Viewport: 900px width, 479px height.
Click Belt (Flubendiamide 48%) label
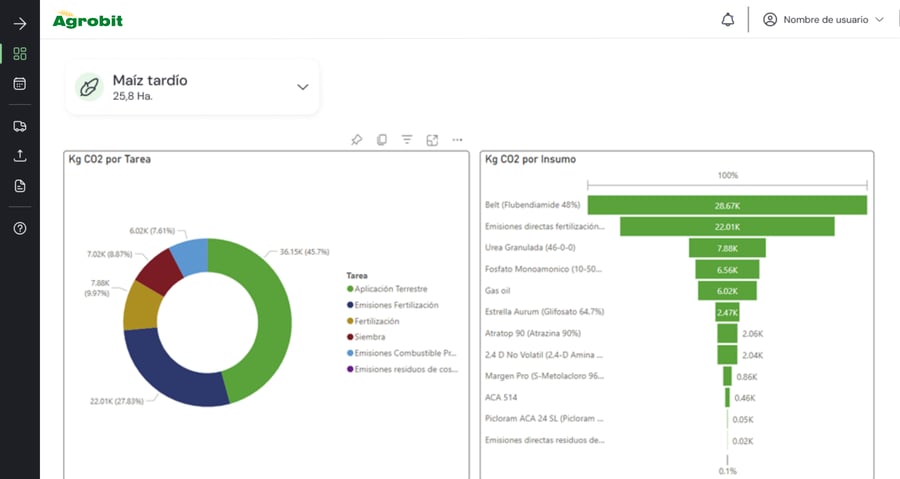532,205
